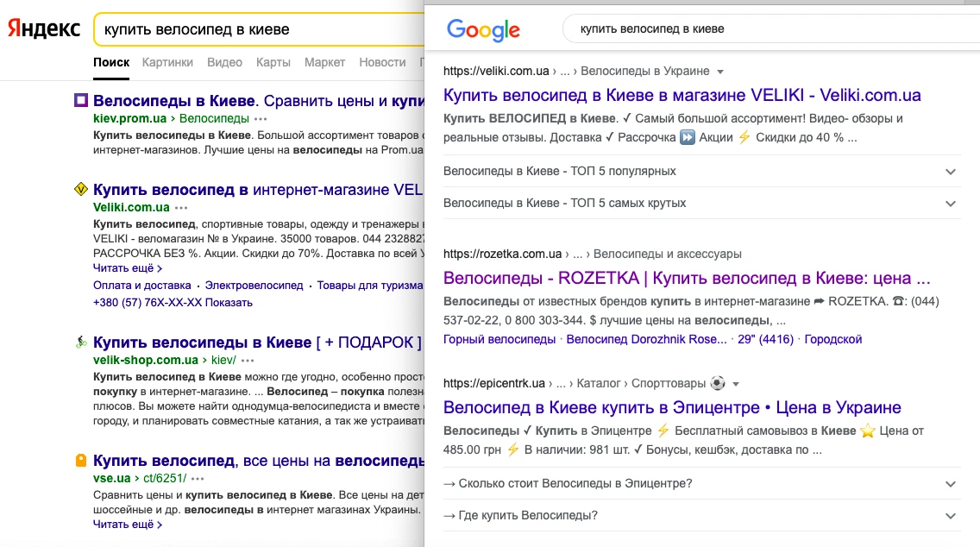The width and height of the screenshot is (980, 547).
Task: Click 'Оплата и доставка' sitelink
Action: pos(141,286)
